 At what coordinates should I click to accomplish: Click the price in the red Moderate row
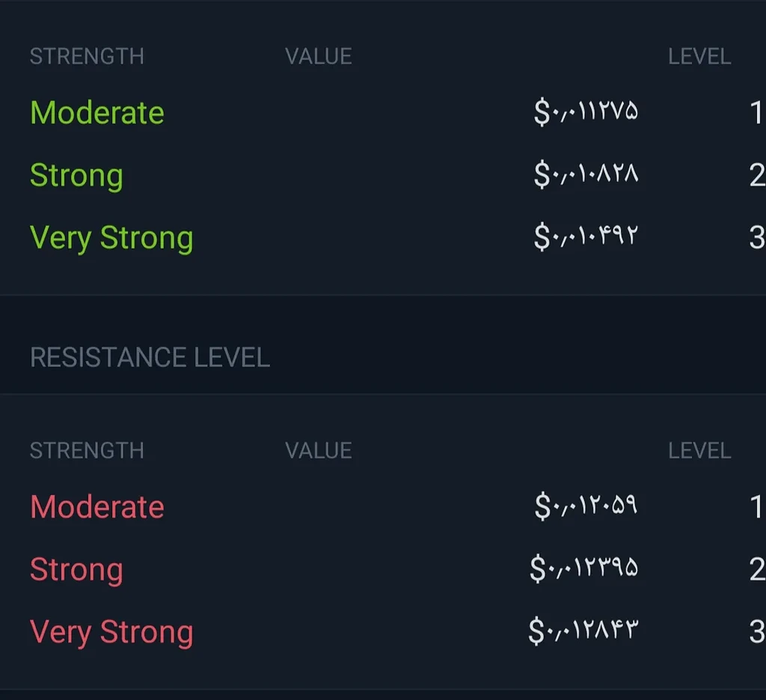586,507
